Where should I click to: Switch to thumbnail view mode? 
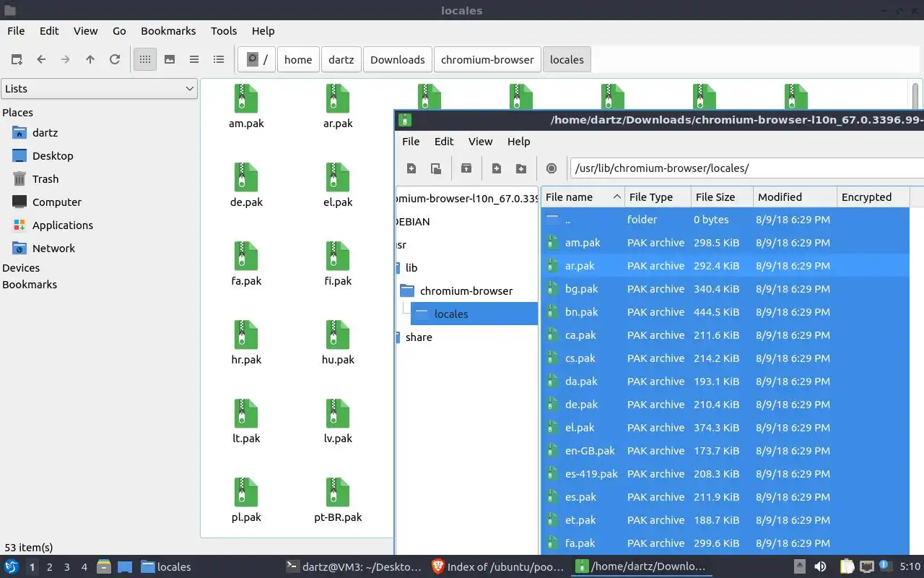pyautogui.click(x=170, y=59)
